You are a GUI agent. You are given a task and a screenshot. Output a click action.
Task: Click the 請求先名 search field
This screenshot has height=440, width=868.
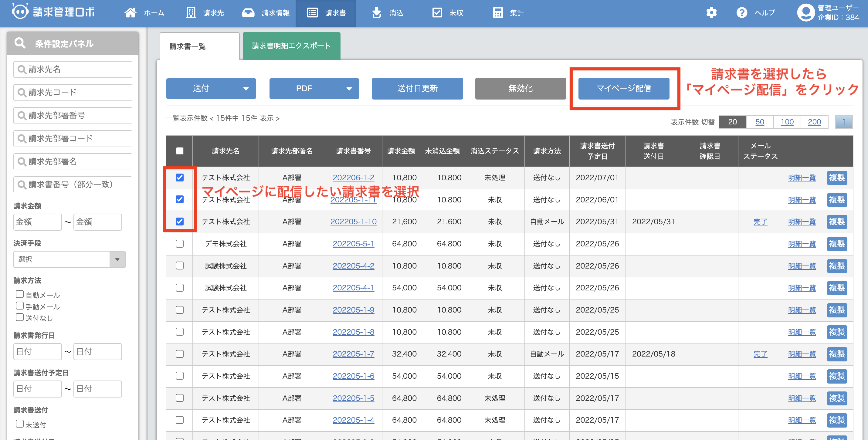click(x=73, y=69)
